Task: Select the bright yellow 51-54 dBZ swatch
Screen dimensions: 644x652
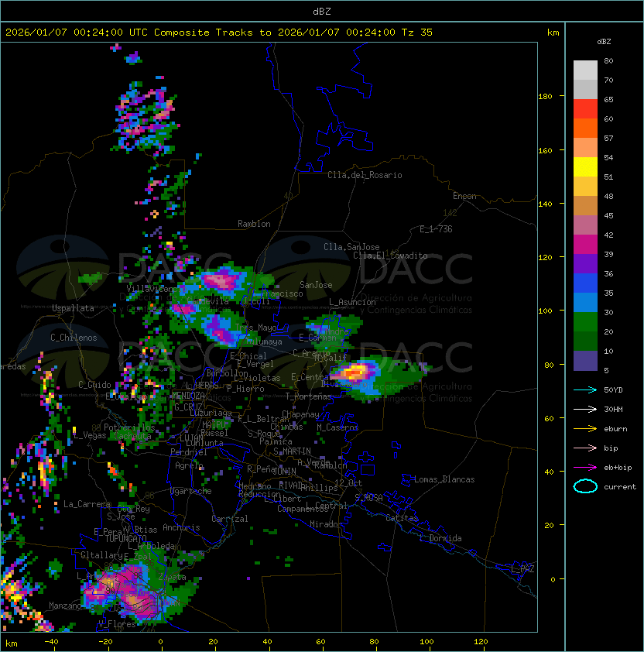Action: click(585, 167)
